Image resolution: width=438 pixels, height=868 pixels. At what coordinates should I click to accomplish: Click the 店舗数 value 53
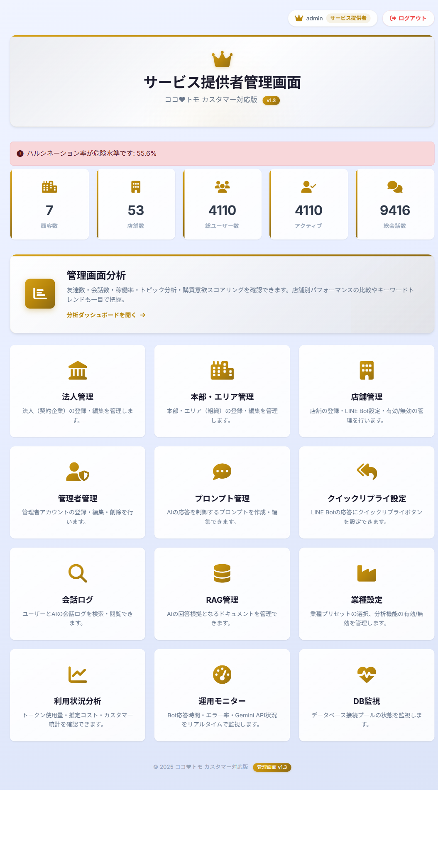click(x=136, y=210)
